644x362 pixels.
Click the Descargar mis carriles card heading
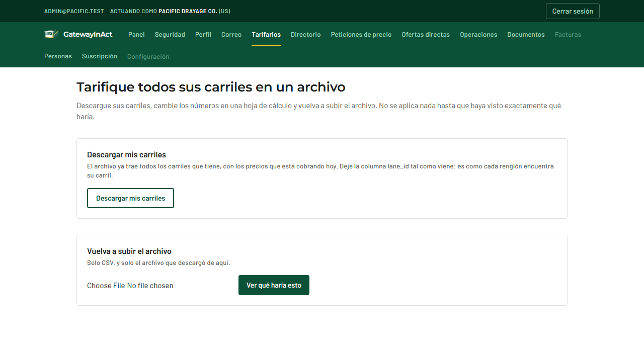coord(126,155)
